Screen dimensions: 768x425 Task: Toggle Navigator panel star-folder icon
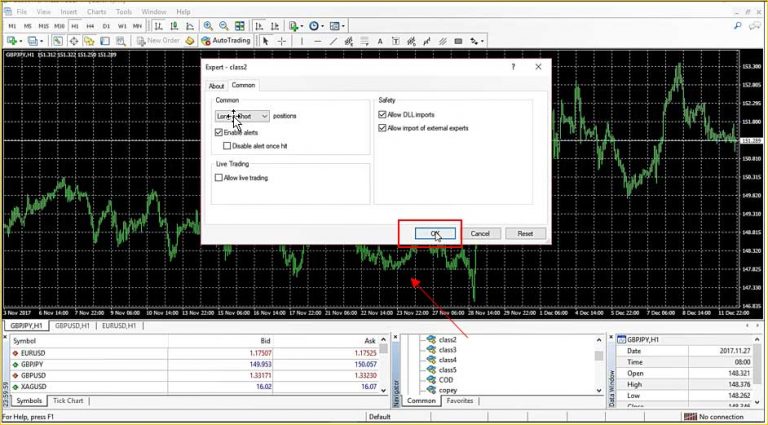pos(89,41)
